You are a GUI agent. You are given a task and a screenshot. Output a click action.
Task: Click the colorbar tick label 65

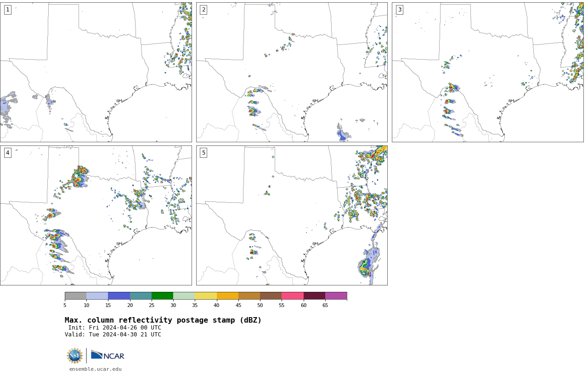pyautogui.click(x=325, y=305)
